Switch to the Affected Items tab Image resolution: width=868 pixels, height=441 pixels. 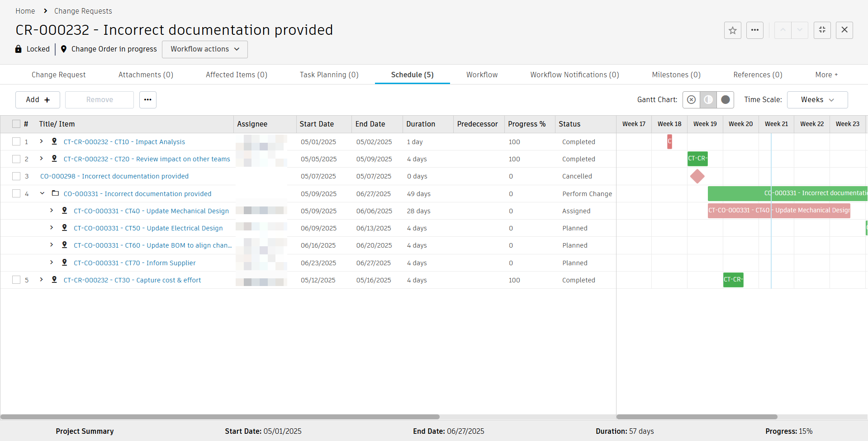pyautogui.click(x=236, y=75)
